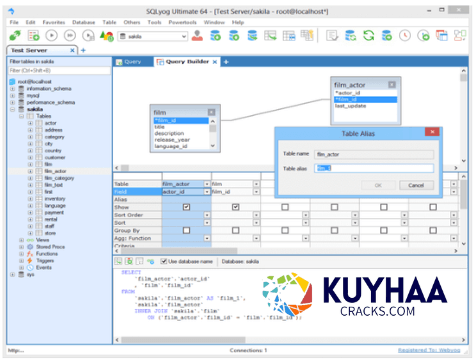The height and width of the screenshot is (360, 474).
Task: Click the blue database icon after refresh arrows
Action: point(387,35)
